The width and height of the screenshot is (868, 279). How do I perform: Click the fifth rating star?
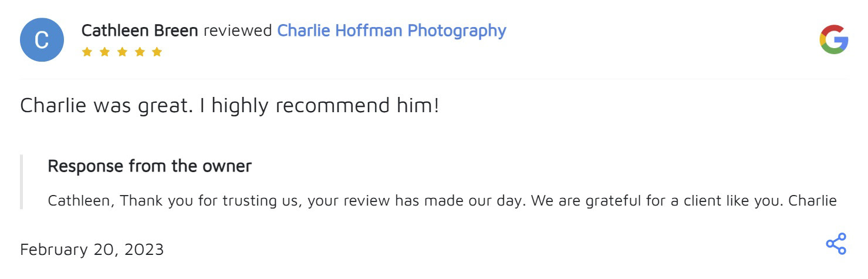[157, 52]
